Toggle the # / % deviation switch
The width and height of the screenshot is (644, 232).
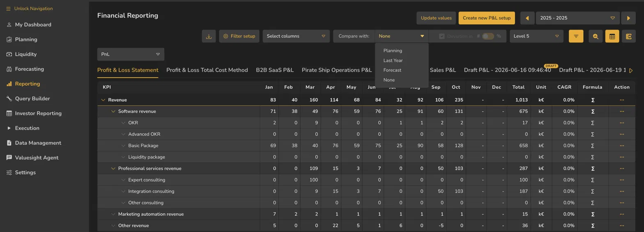point(488,36)
